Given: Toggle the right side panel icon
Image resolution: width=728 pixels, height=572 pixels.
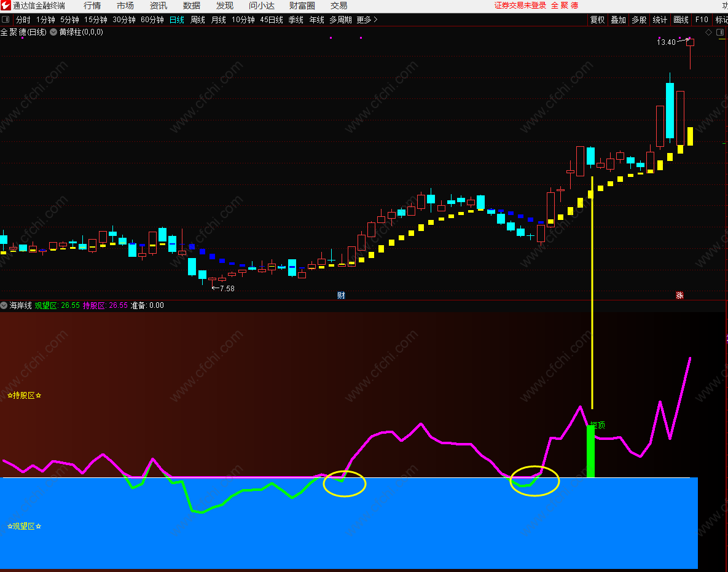Looking at the screenshot, I should [x=720, y=32].
